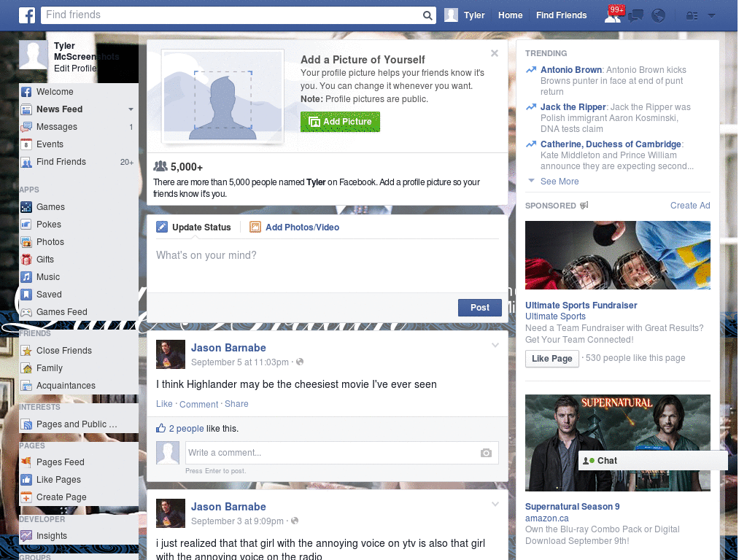
Task: Open Pages and Public interests feed
Action: coord(79,424)
